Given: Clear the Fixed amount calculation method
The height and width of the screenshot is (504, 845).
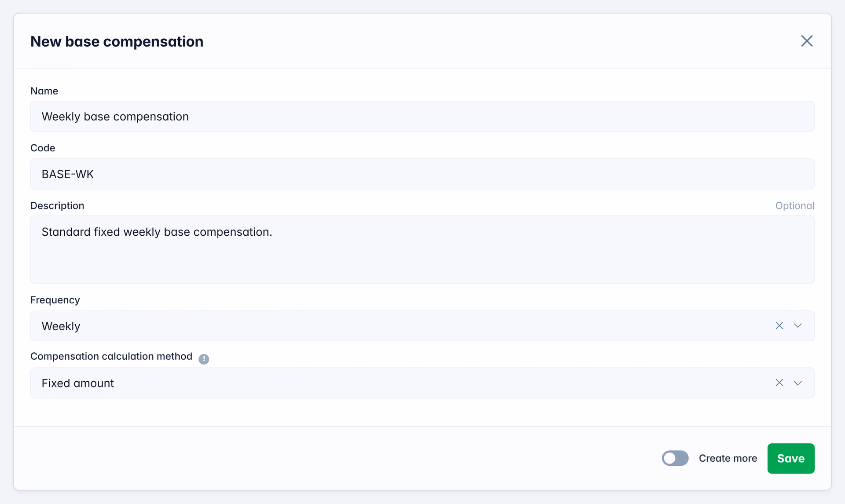Looking at the screenshot, I should click(779, 383).
